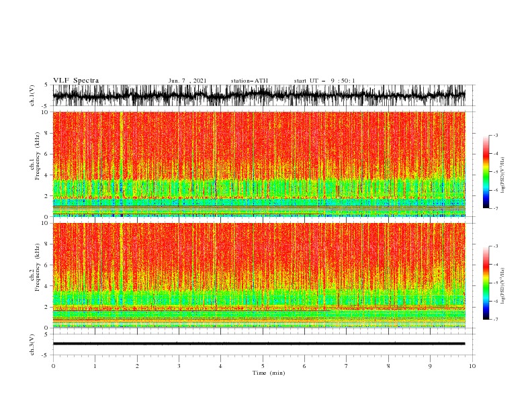This screenshot has height=411, width=532.
Task: Click the "Time (min)" axis title
Action: click(269, 373)
